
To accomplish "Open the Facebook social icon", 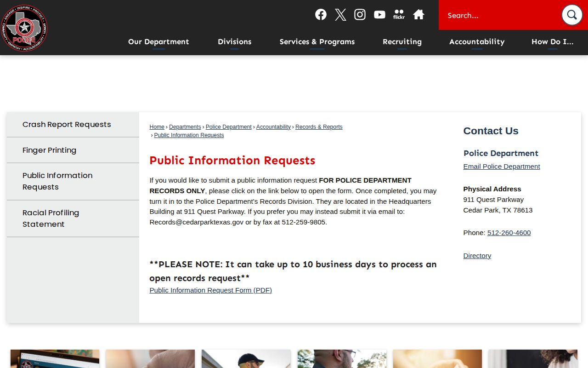I will pos(321,15).
